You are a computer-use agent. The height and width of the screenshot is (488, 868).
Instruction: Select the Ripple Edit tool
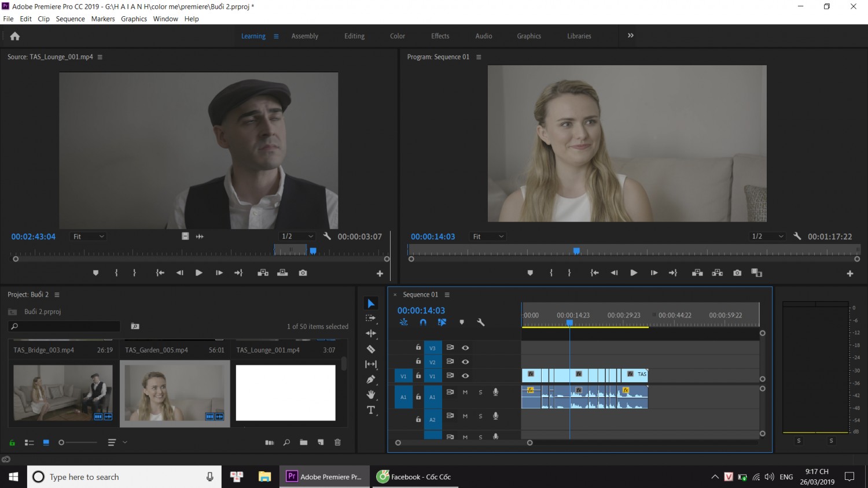(x=371, y=334)
